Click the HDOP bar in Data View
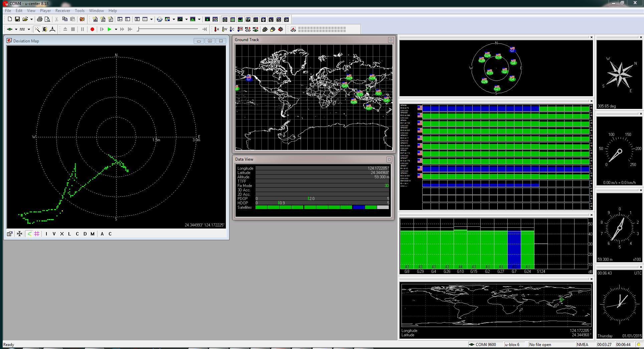 pos(322,203)
